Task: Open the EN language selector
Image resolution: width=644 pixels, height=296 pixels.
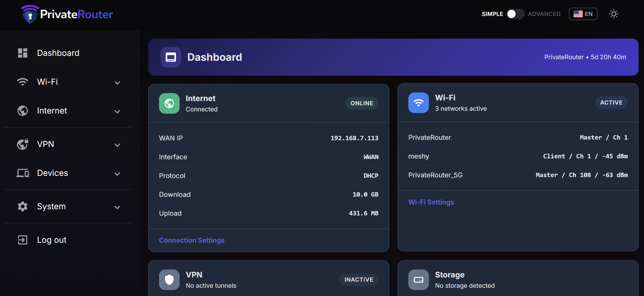Action: coord(583,14)
